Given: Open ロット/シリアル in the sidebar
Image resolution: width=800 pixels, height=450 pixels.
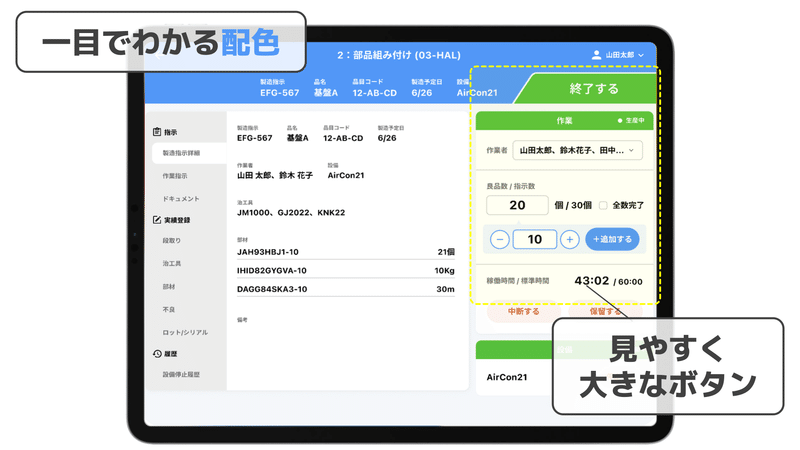Looking at the screenshot, I should [185, 333].
